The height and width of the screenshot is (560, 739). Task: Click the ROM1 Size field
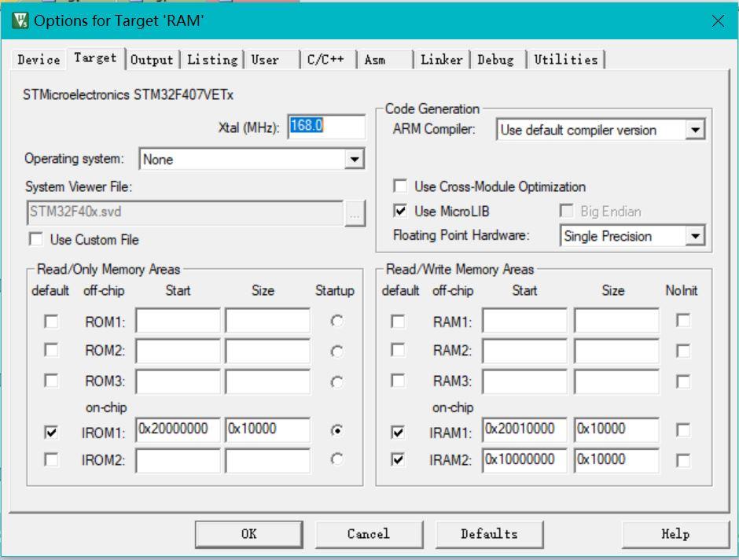click(268, 321)
